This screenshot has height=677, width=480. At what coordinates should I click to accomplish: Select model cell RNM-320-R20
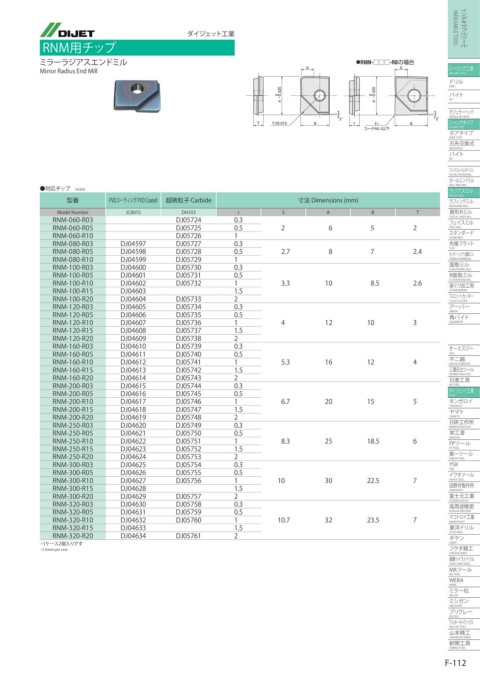73,536
